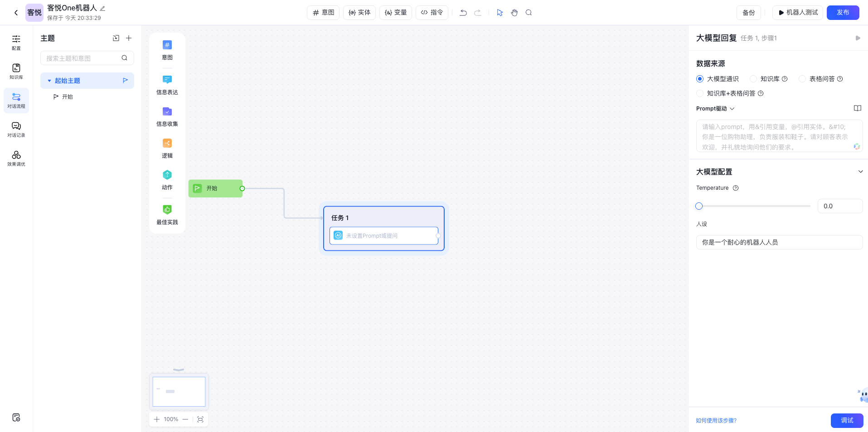Image resolution: width=868 pixels, height=432 pixels.
Task: Click the plus icon to add topic
Action: 129,38
